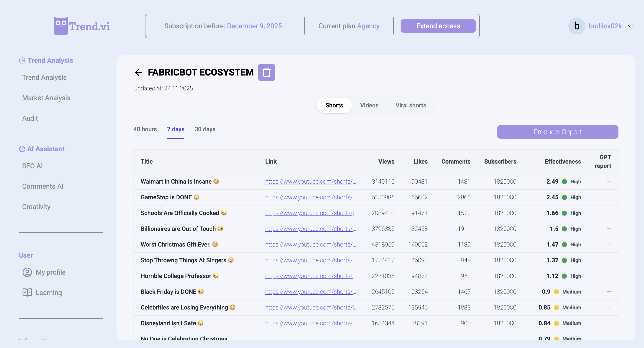Click the Learning book icon
The width and height of the screenshot is (644, 348).
click(x=27, y=292)
